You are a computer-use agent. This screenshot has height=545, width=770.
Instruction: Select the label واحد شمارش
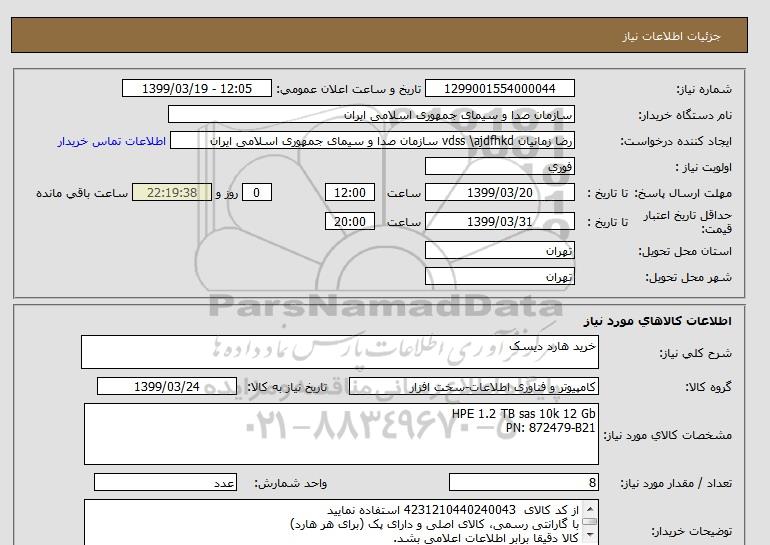(291, 484)
